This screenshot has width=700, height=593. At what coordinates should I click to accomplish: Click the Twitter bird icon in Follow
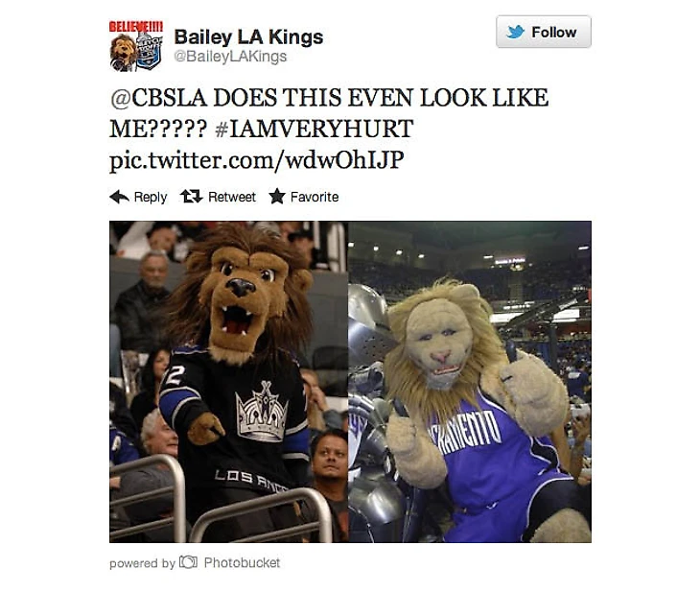[516, 32]
